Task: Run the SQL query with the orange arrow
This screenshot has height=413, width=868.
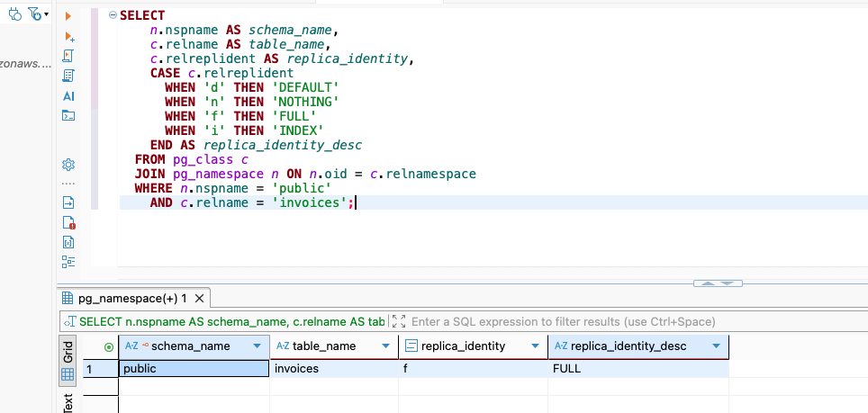Action: (68, 16)
